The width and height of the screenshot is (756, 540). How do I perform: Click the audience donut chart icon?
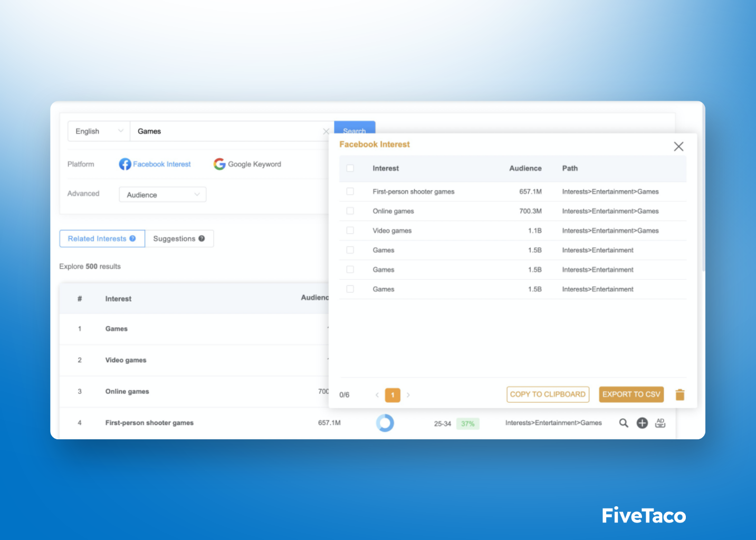coord(385,423)
